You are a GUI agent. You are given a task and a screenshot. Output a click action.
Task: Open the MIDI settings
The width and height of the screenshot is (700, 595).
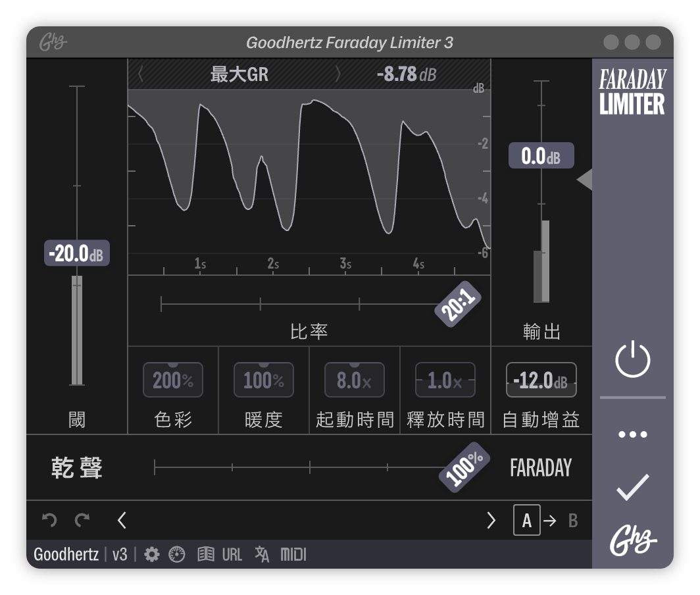tap(293, 555)
